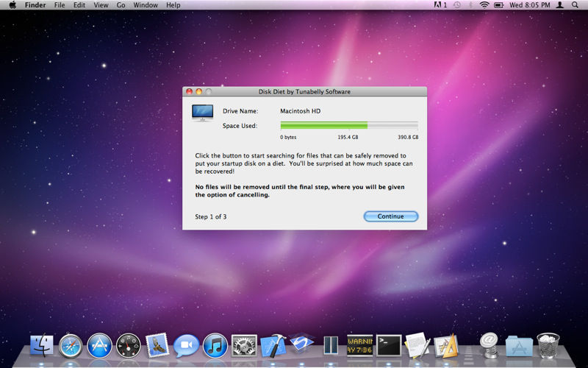Launch iTunes from the Dock
This screenshot has width=588, height=368.
[215, 345]
